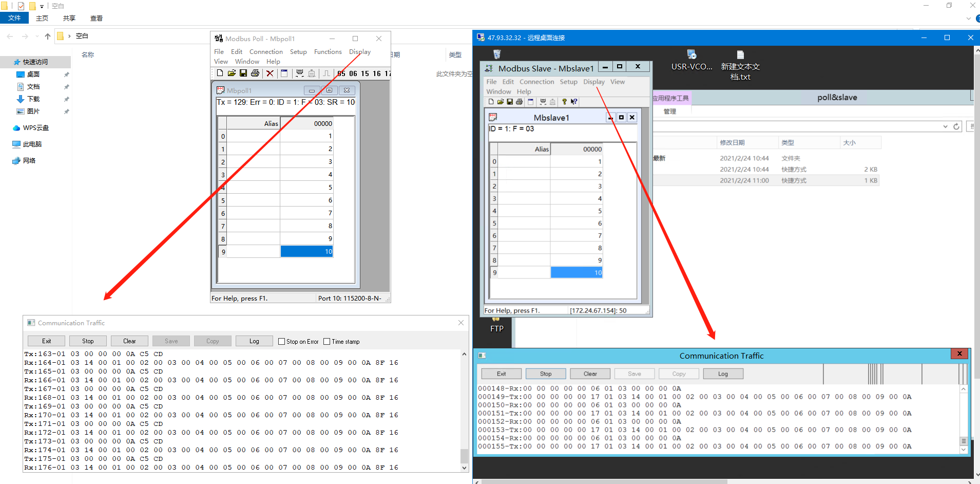Click the yellow question mark About icon
Screen dimensions: 980x484
click(x=564, y=102)
